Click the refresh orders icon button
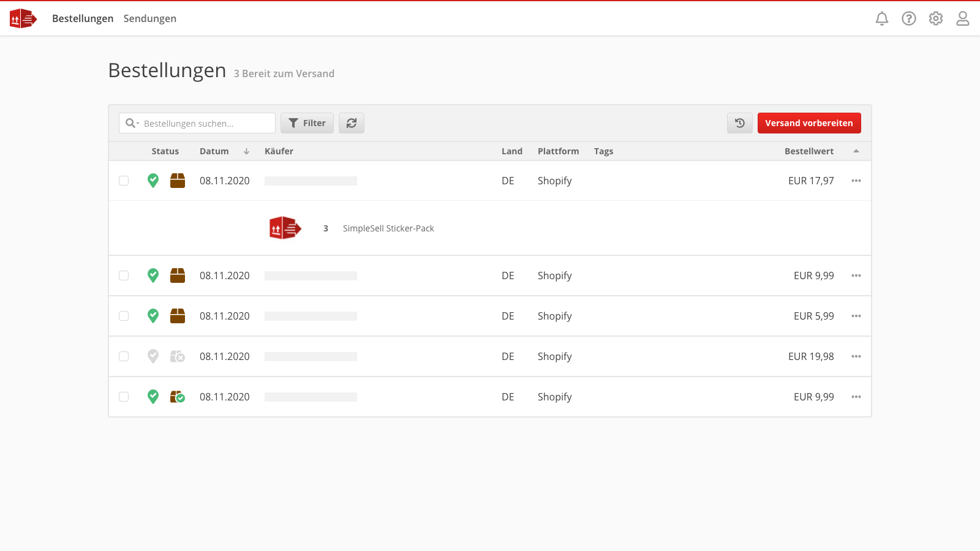The image size is (980, 551). [x=352, y=123]
